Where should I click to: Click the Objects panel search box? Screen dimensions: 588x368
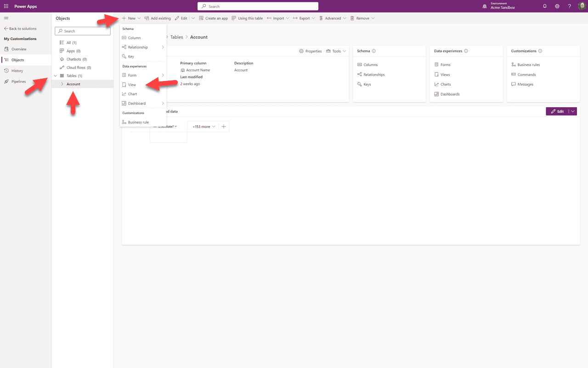click(83, 31)
